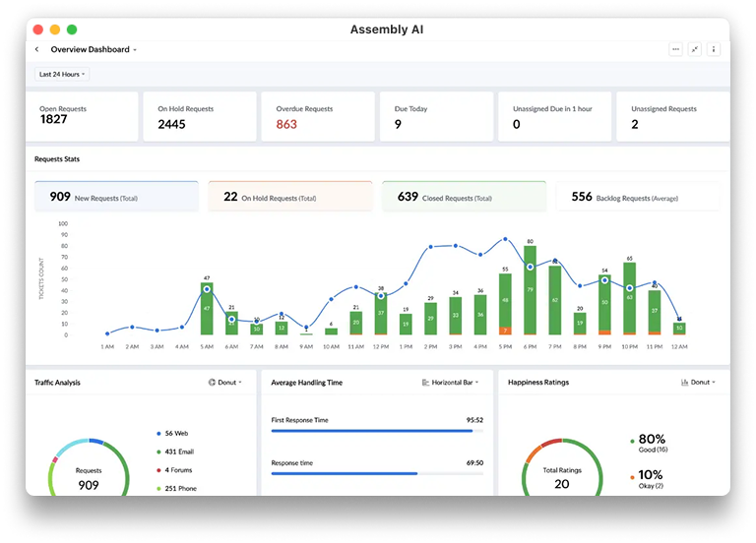The width and height of the screenshot is (756, 543).
Task: Open the Unassigned Requests 2 card
Action: [x=673, y=117]
